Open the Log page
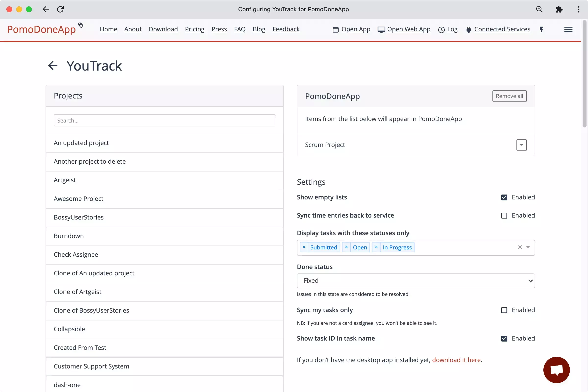 [452, 29]
